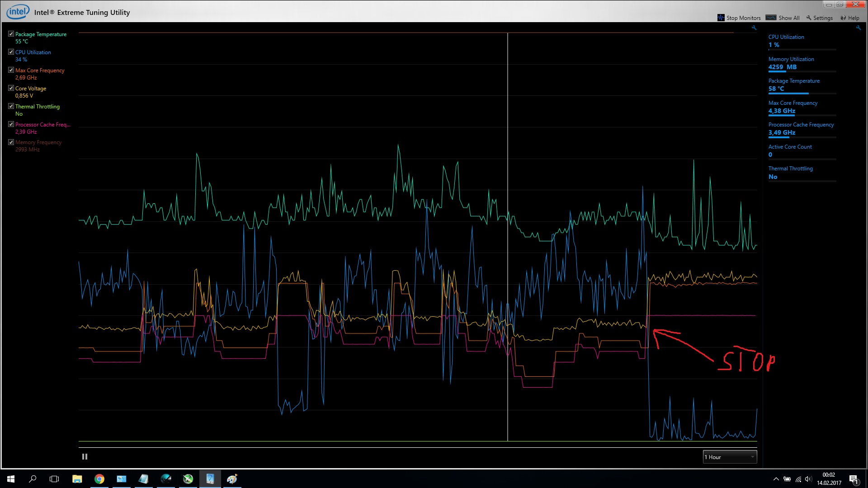Select Processor Cache Frequency monitor in right panel
Image resolution: width=868 pixels, height=488 pixels.
click(x=802, y=129)
